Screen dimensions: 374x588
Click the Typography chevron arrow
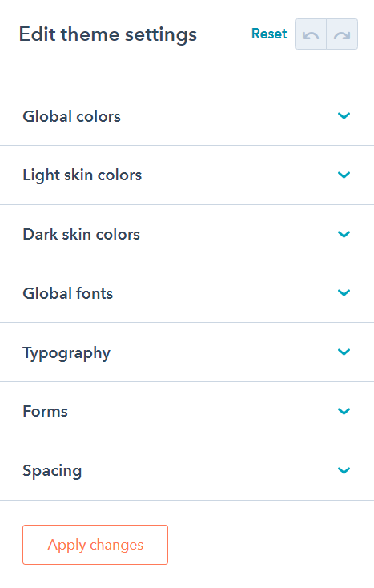[344, 352]
